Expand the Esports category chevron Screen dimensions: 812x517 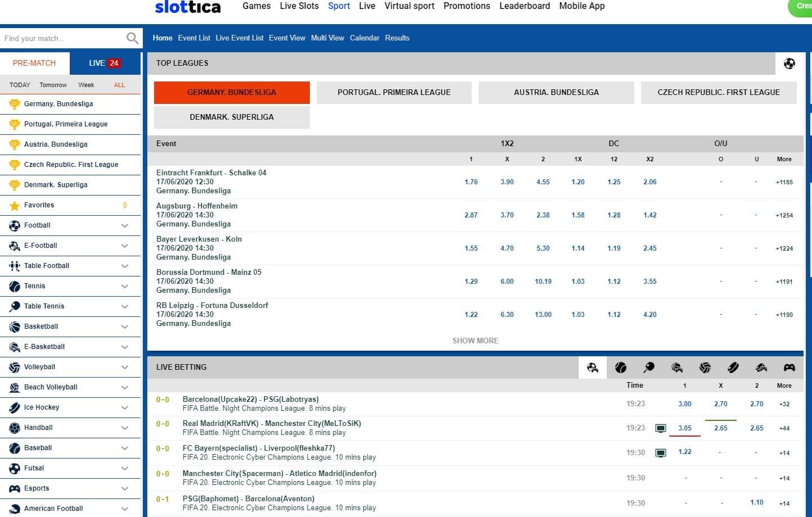pyautogui.click(x=125, y=489)
